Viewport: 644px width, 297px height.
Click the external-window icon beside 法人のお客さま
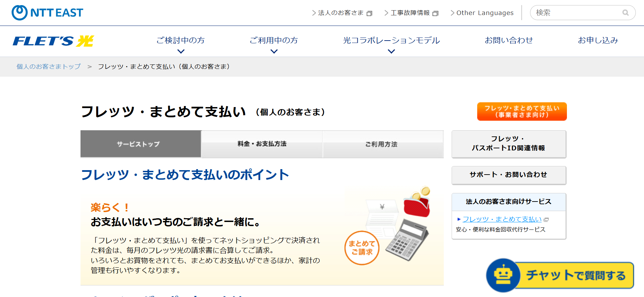click(369, 13)
